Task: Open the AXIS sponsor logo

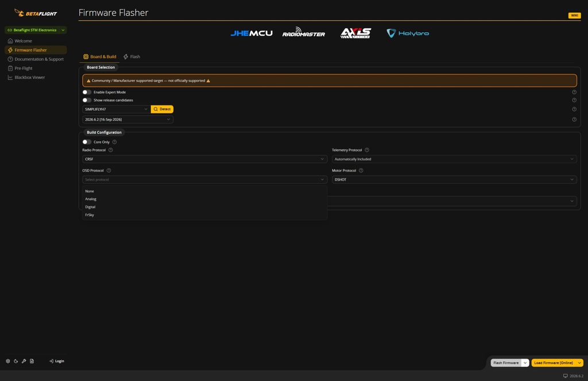Action: coord(356,33)
